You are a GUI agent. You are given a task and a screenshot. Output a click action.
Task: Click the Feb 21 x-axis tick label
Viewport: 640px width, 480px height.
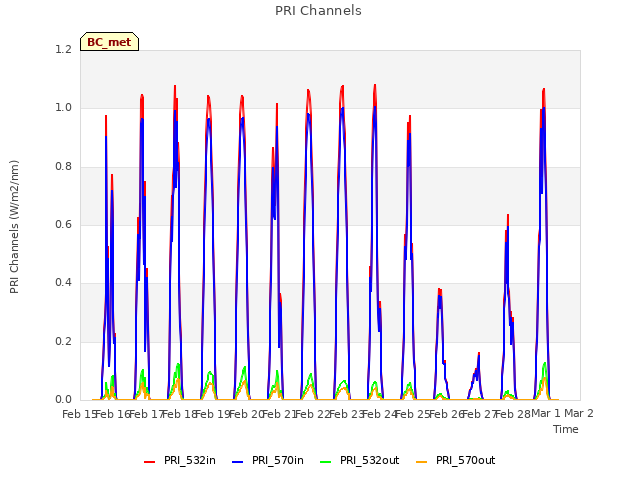pyautogui.click(x=279, y=414)
